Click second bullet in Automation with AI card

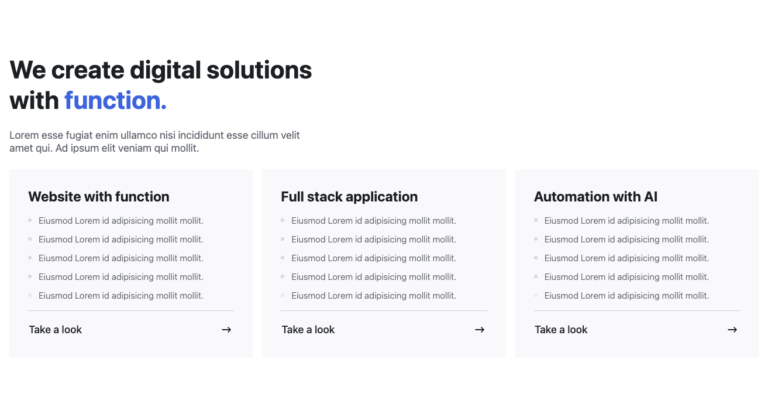[626, 239]
